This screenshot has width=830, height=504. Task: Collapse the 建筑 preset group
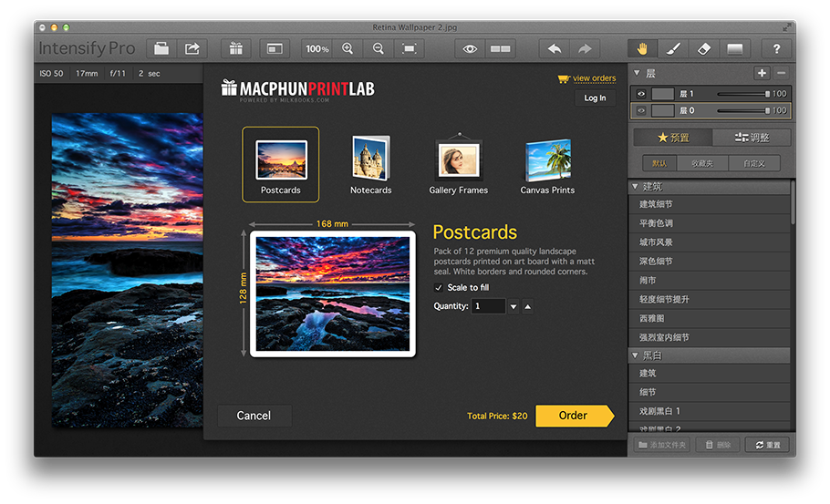click(x=635, y=186)
